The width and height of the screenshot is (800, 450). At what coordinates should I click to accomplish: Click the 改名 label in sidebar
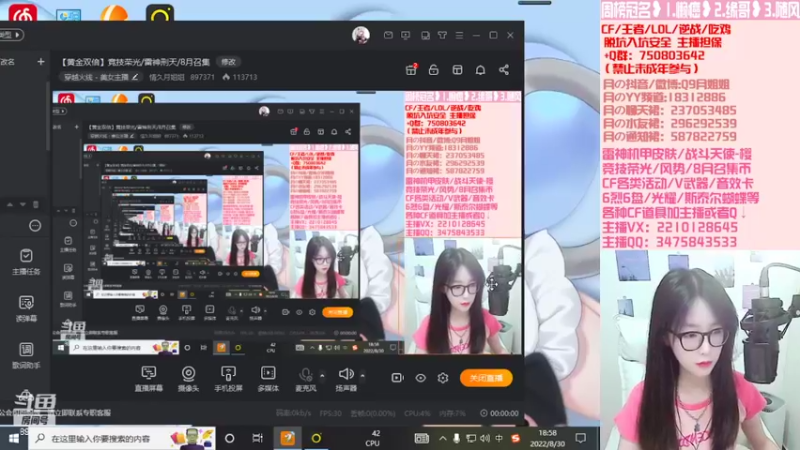(8, 62)
